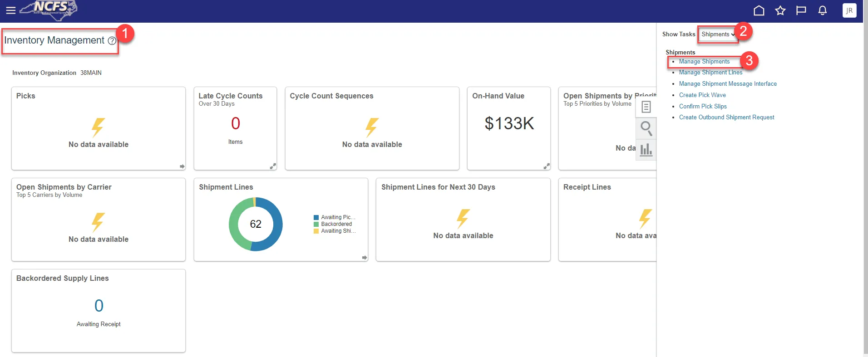Expand the On-Hand Value card
The width and height of the screenshot is (868, 357).
pyautogui.click(x=546, y=166)
